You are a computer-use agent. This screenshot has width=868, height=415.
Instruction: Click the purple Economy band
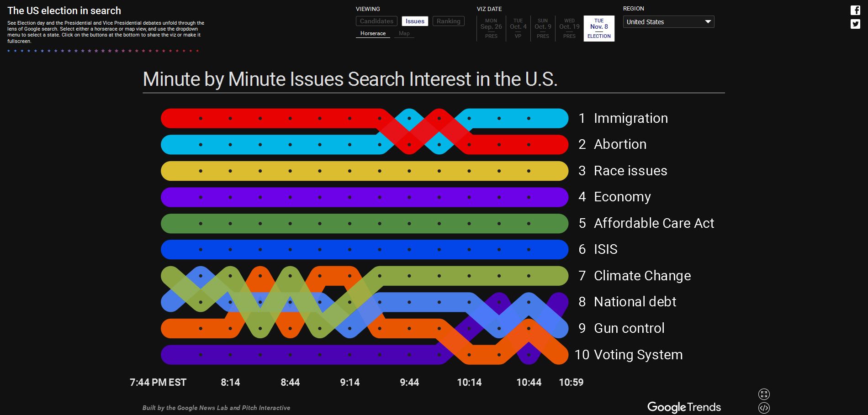pyautogui.click(x=365, y=197)
